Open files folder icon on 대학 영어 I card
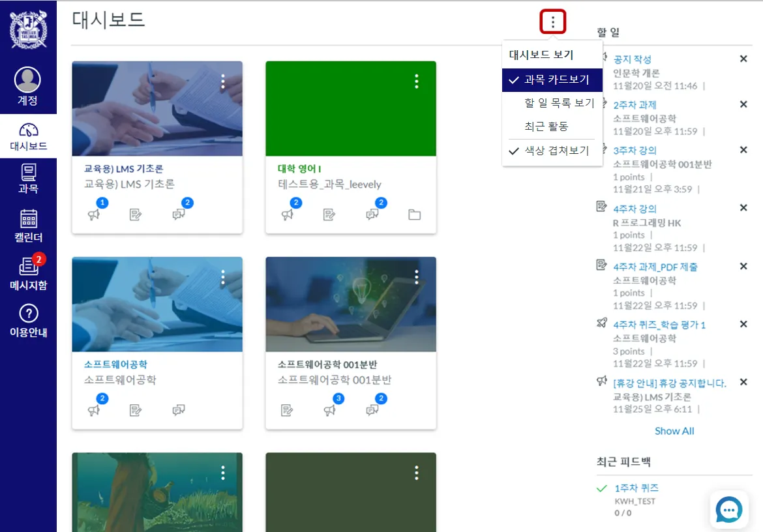This screenshot has width=763, height=532. coord(415,214)
